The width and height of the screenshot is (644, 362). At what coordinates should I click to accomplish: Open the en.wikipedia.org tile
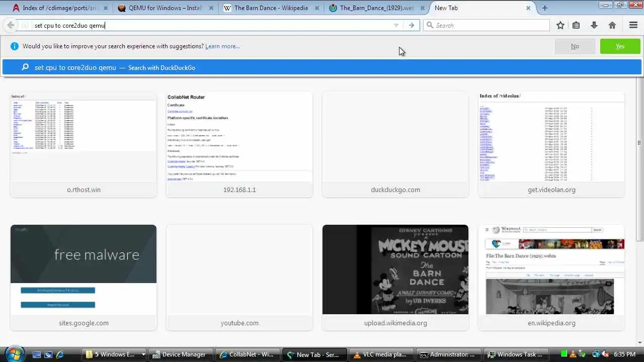click(x=551, y=278)
